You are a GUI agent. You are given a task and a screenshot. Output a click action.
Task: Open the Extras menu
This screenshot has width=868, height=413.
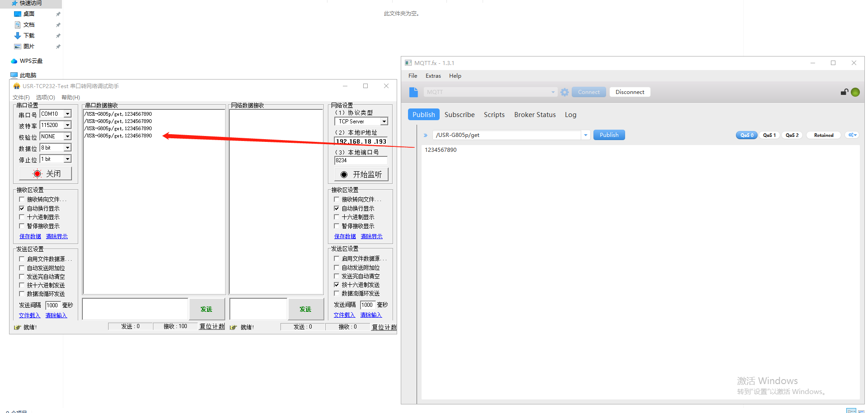coord(433,76)
